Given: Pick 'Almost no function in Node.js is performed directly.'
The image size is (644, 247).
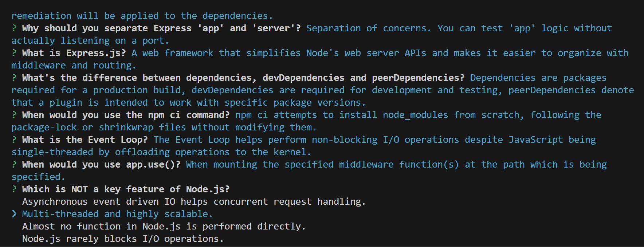Looking at the screenshot, I should (164, 227).
